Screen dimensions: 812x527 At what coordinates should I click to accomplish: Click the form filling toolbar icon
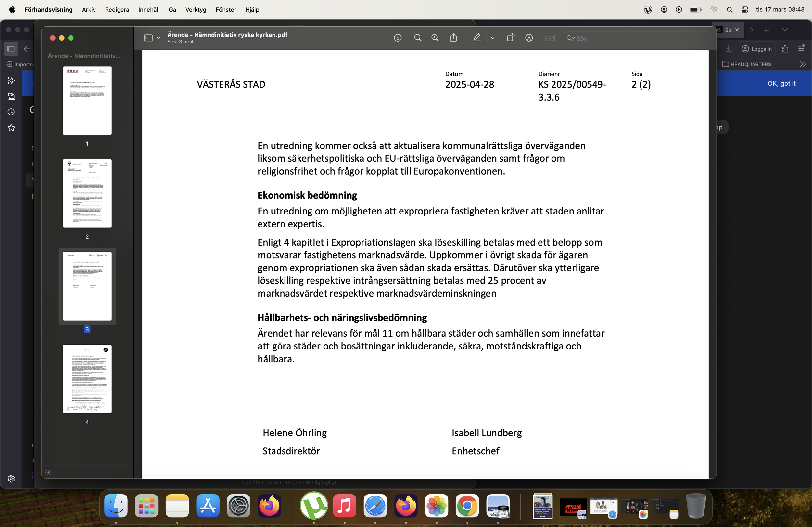[550, 38]
